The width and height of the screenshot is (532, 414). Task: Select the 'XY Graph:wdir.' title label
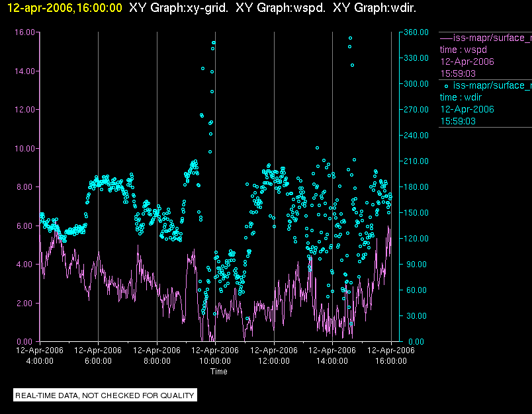(x=375, y=8)
